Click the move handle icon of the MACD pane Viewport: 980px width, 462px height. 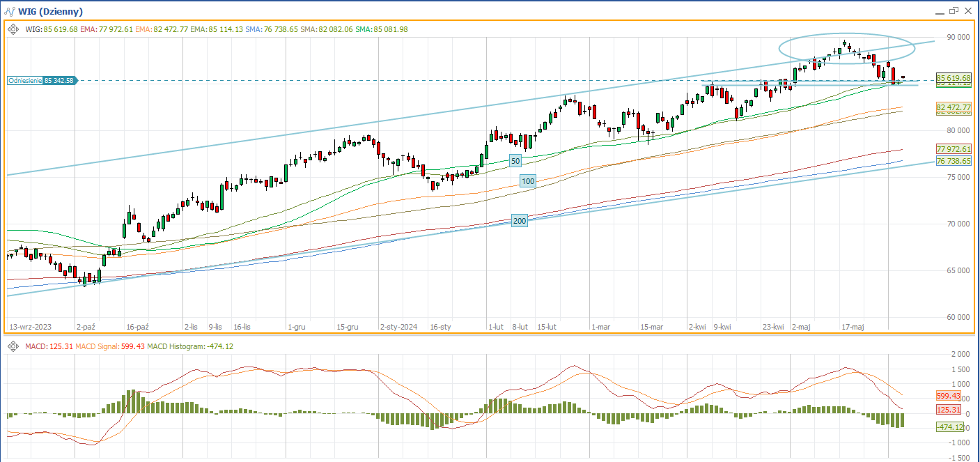(x=13, y=346)
